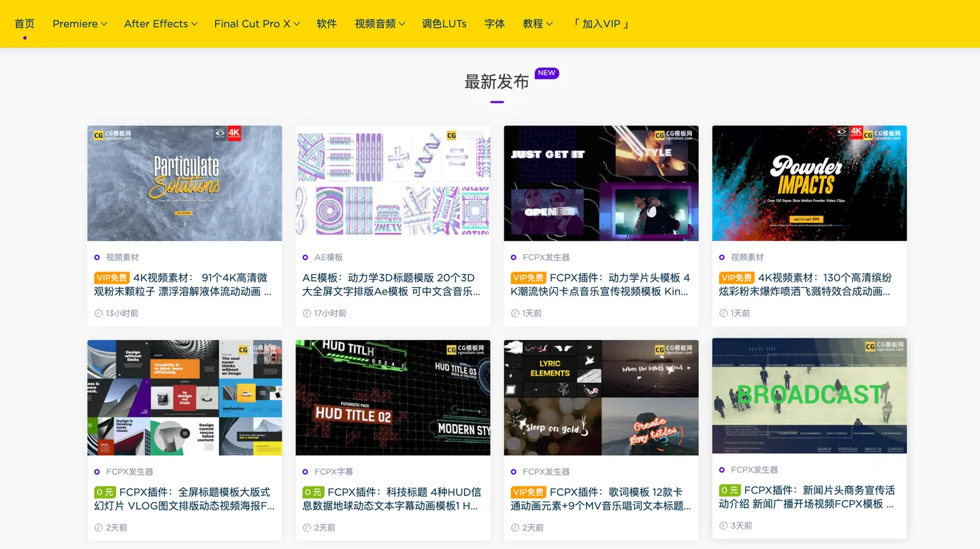The width and height of the screenshot is (980, 549).
Task: Click the AE模板 category link
Action: click(329, 257)
